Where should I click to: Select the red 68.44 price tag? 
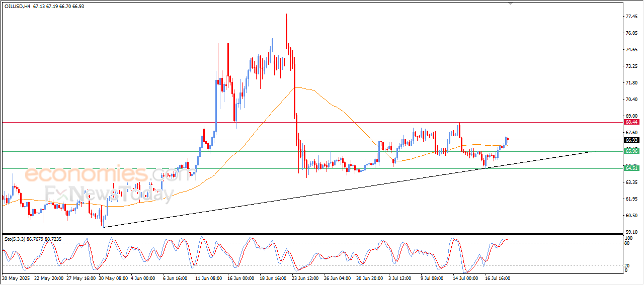click(x=631, y=122)
